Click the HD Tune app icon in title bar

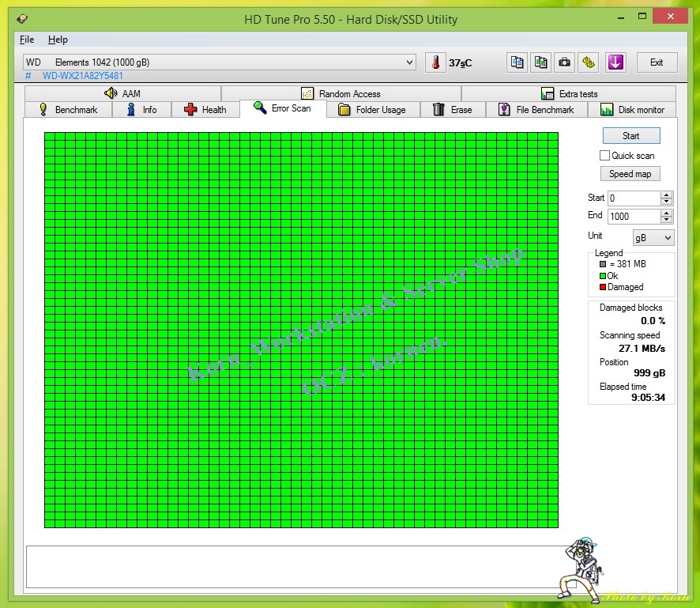[22, 19]
